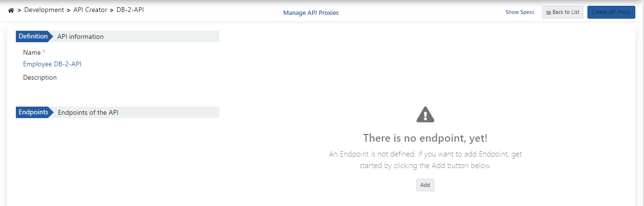Click the Name field label
The height and width of the screenshot is (206, 644).
tap(32, 52)
